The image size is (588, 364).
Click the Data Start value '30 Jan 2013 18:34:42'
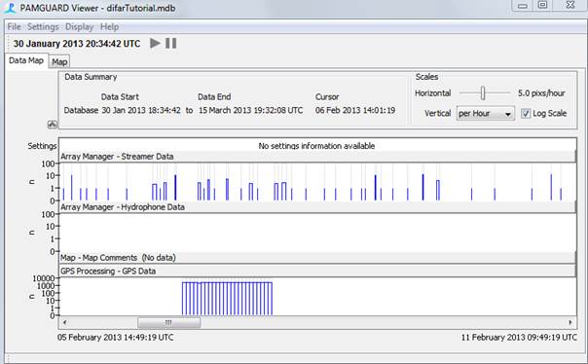(x=141, y=111)
